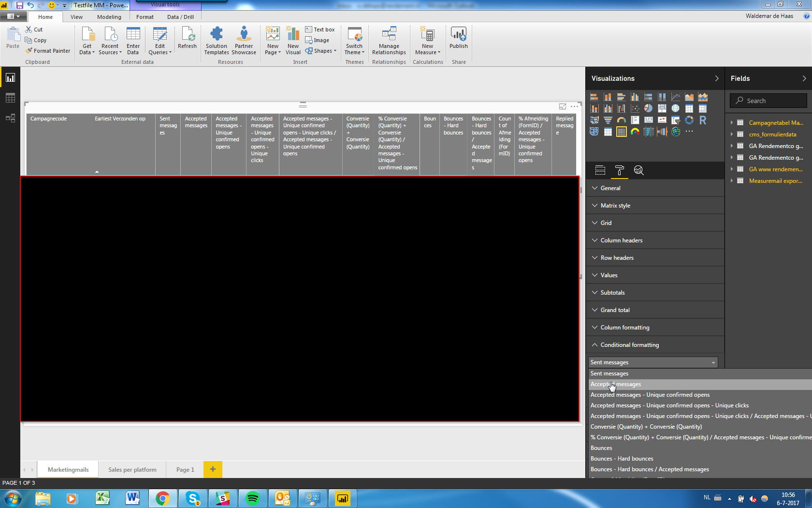Expand the Column headers section

tap(655, 240)
